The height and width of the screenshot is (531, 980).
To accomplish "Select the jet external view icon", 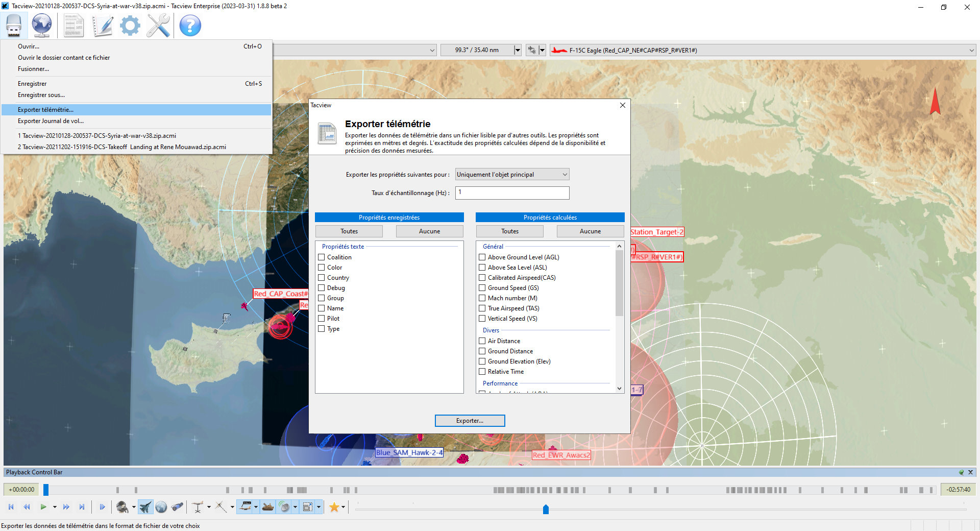I will [145, 507].
